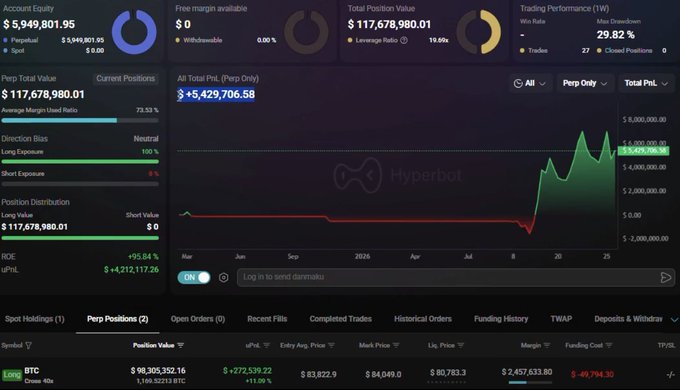The image size is (680, 390).
Task: Click the Position Distribution long value bar
Action: [80, 238]
